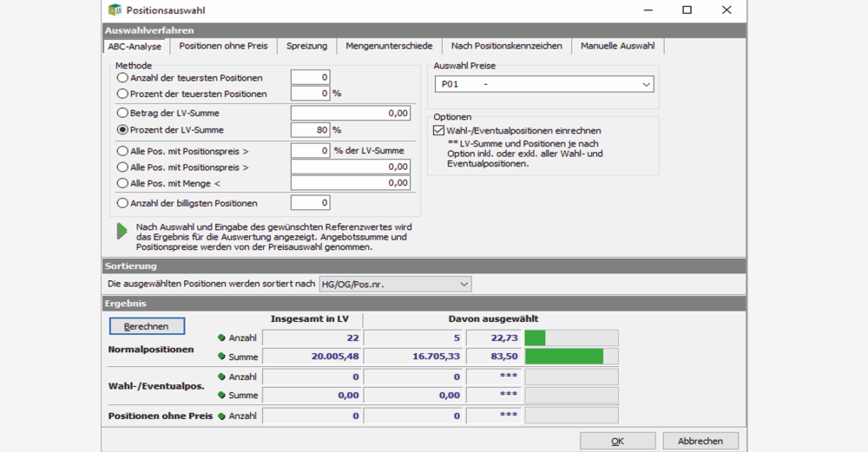Image resolution: width=868 pixels, height=452 pixels.
Task: Select 'Alle Pos. mit Menge <' radio button
Action: tap(122, 183)
